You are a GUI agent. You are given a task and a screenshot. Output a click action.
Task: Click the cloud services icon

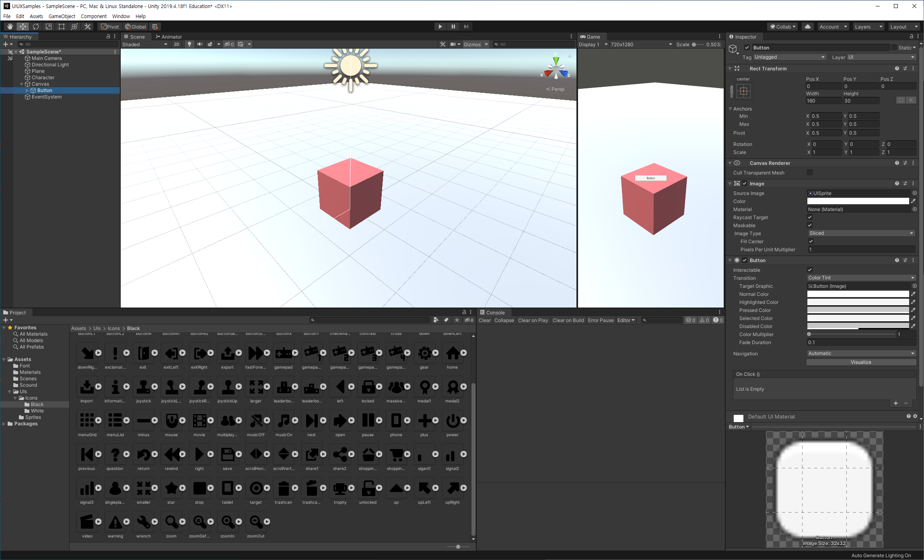coord(807,27)
